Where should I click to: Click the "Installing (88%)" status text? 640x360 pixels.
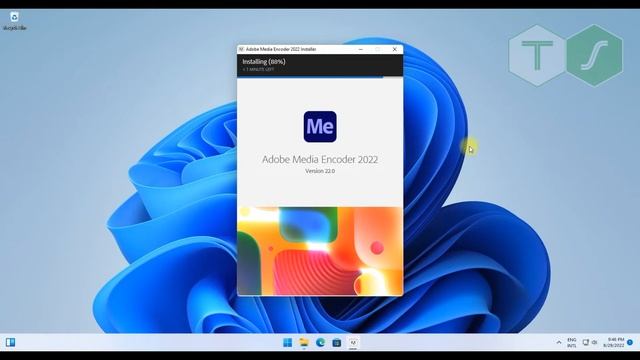coord(264,62)
